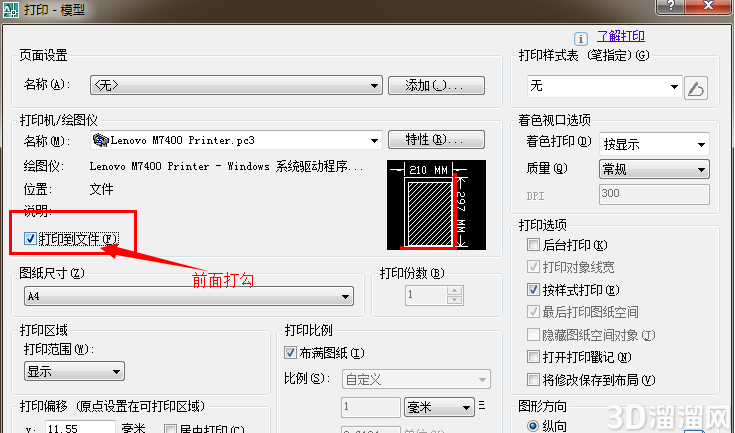The height and width of the screenshot is (433, 735).
Task: Enable the 打开打印戳记 checkbox
Action: click(x=533, y=357)
